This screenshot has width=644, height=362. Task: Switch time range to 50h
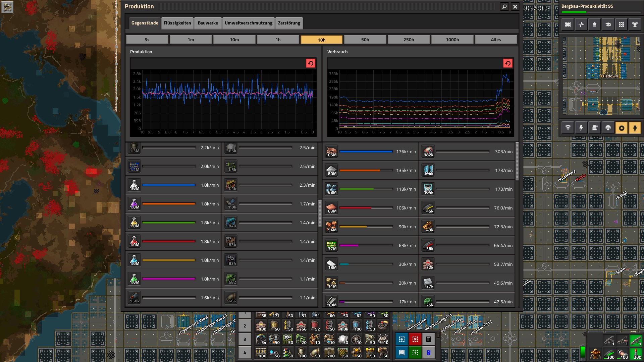tap(365, 40)
